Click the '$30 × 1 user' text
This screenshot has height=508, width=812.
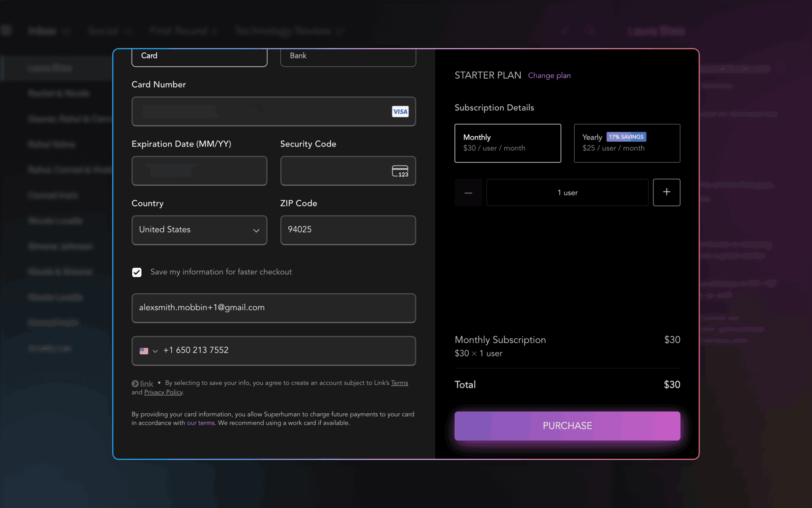[478, 353]
